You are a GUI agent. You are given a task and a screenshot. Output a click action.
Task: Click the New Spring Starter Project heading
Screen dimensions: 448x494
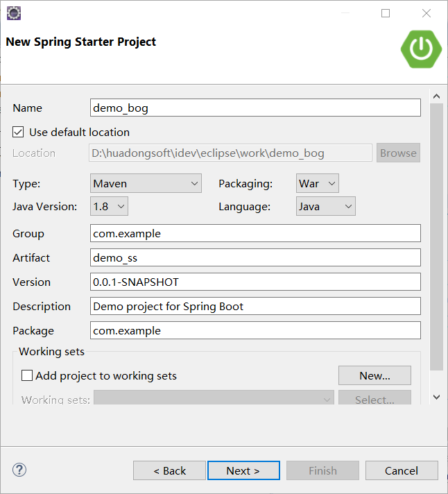pos(81,42)
